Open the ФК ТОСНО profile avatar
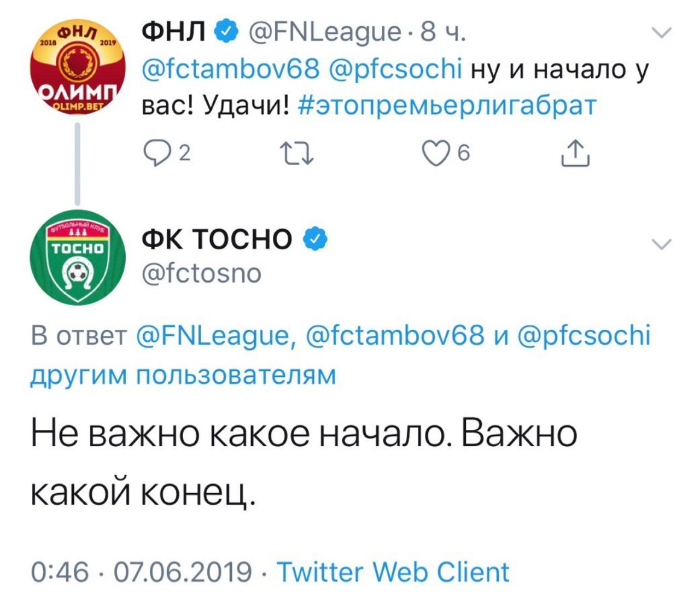700x607 pixels. pyautogui.click(x=77, y=257)
